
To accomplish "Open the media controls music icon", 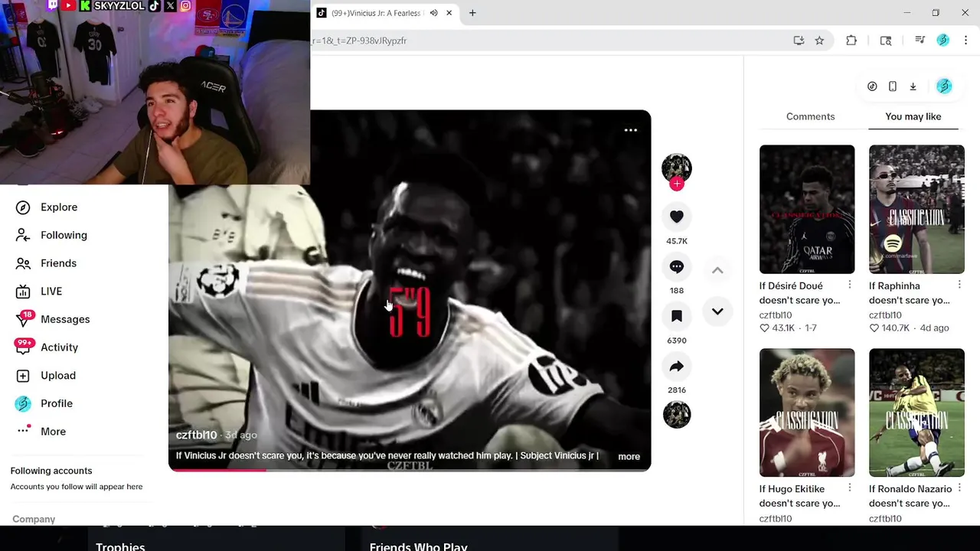I will [x=920, y=41].
